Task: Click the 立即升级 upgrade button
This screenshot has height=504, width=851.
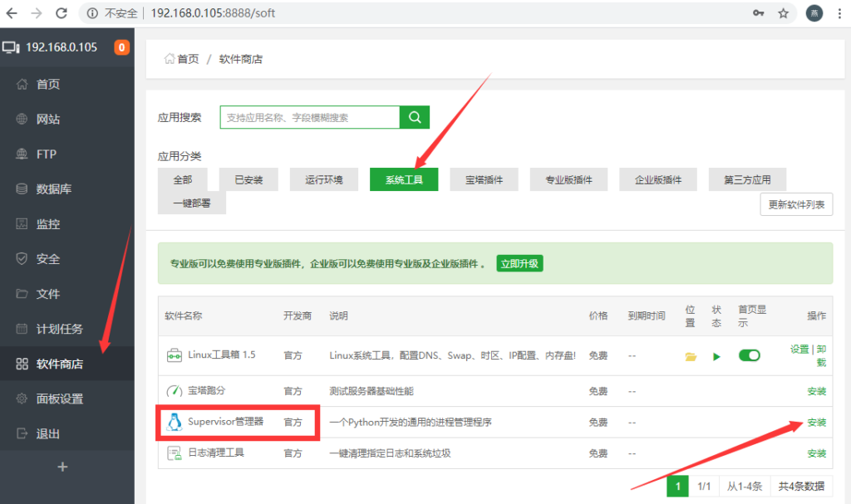Action: (x=519, y=263)
